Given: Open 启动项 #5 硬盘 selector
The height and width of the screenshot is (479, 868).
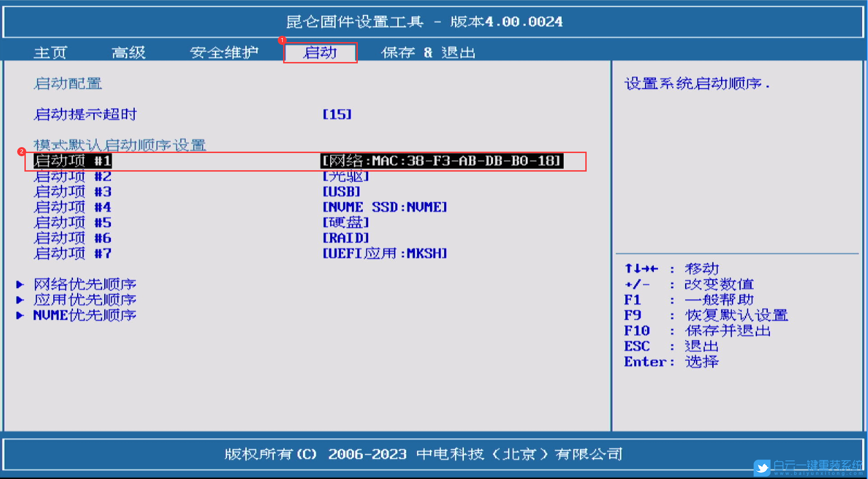Looking at the screenshot, I should click(x=345, y=222).
